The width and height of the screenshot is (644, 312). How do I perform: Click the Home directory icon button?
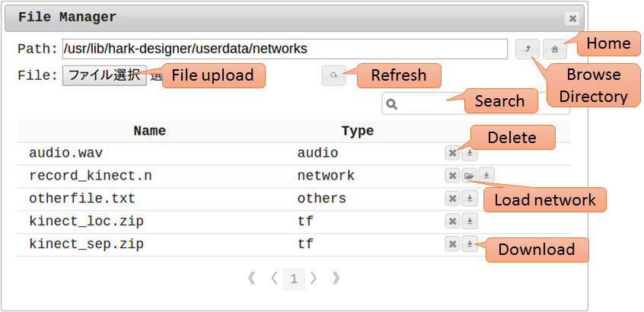click(x=555, y=49)
